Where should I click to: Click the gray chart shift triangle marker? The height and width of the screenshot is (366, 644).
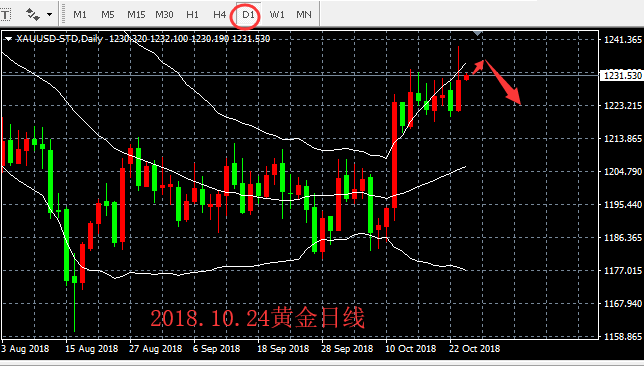477,33
